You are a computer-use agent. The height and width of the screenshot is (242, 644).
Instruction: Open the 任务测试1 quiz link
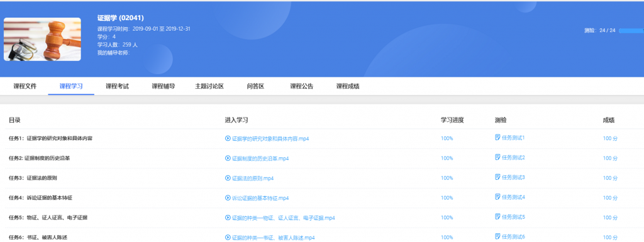click(513, 138)
